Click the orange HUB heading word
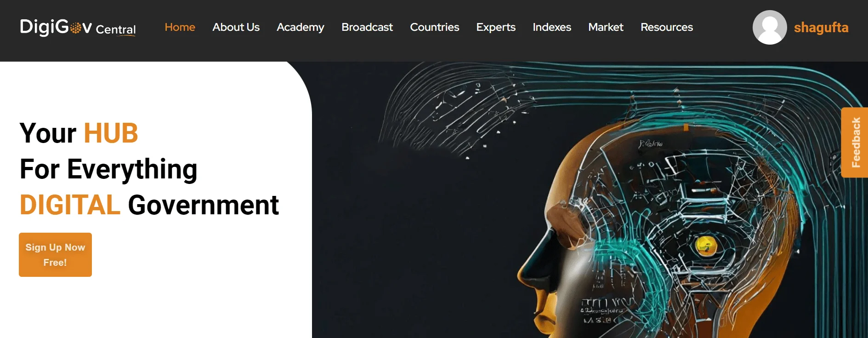Viewport: 868px width, 338px height. (x=111, y=133)
